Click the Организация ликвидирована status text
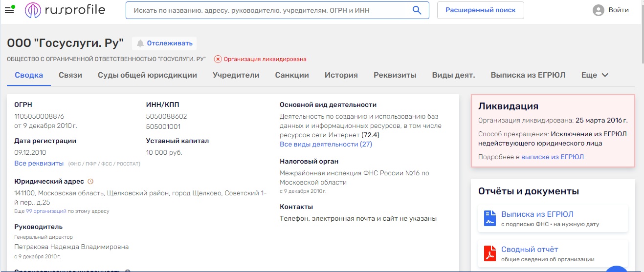644x272 pixels. [x=265, y=59]
